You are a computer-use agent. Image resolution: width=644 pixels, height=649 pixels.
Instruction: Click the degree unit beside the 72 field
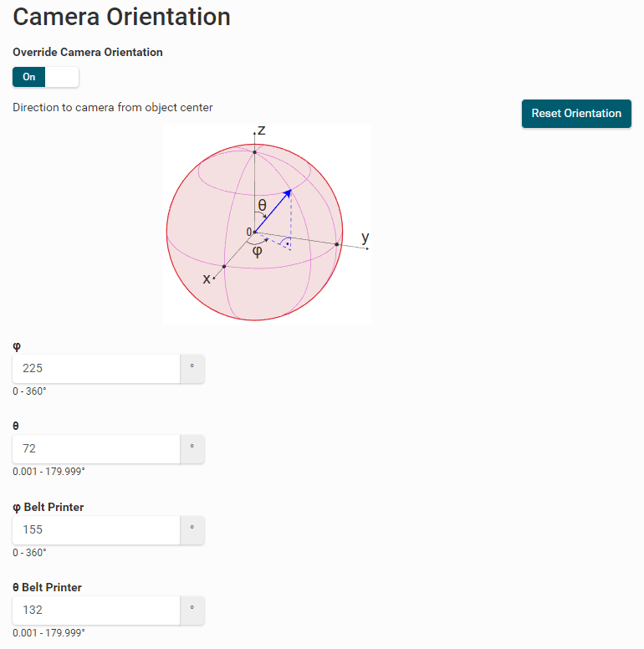[x=192, y=449]
